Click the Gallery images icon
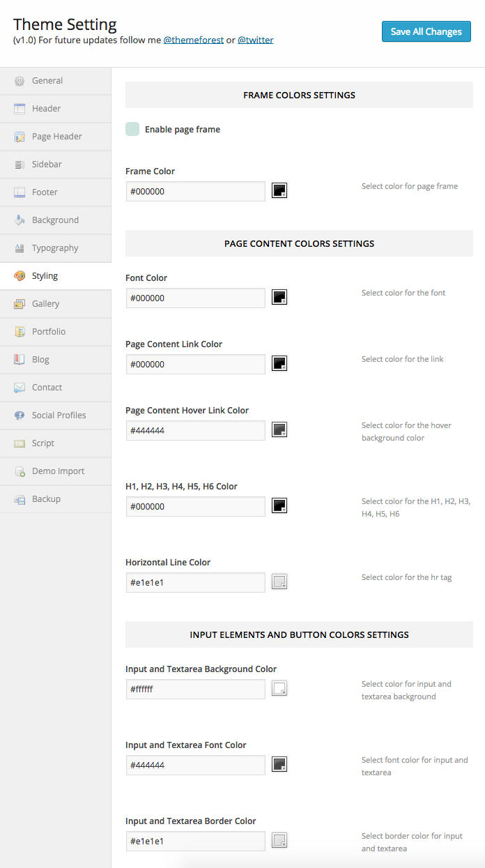 point(20,304)
